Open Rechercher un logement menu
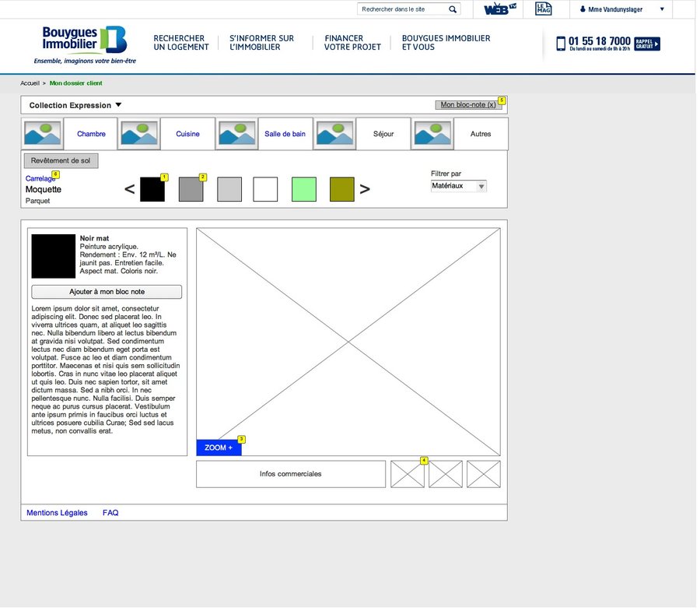Image resolution: width=700 pixels, height=611 pixels. click(x=180, y=43)
